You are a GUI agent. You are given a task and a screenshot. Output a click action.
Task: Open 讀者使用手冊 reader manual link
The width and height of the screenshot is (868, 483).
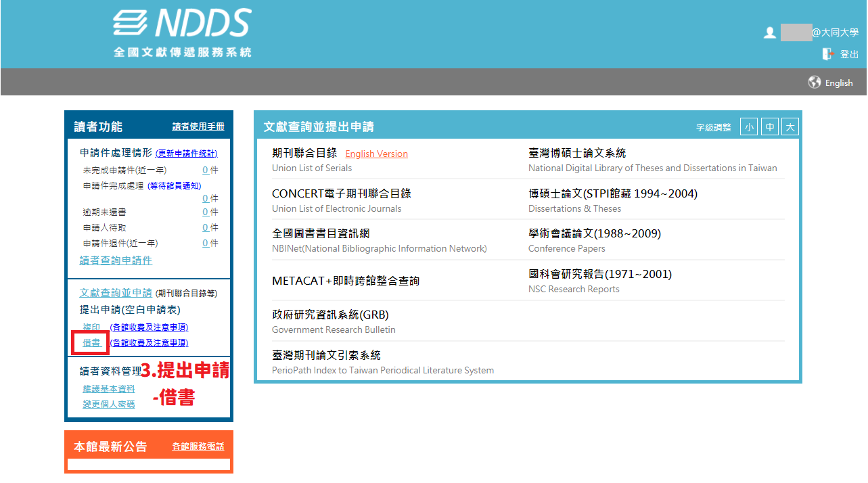198,127
